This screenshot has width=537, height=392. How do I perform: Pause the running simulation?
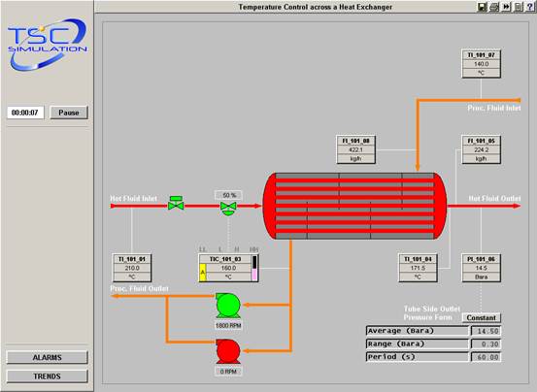pyautogui.click(x=69, y=113)
